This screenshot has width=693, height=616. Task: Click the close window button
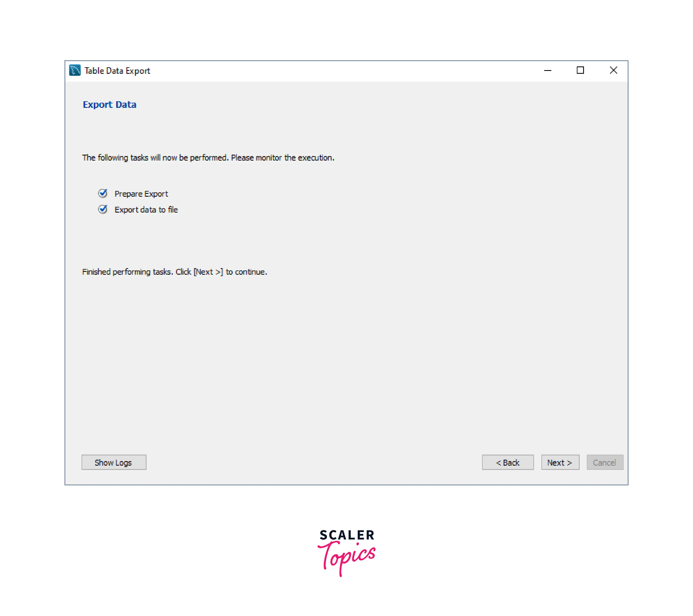tap(613, 70)
